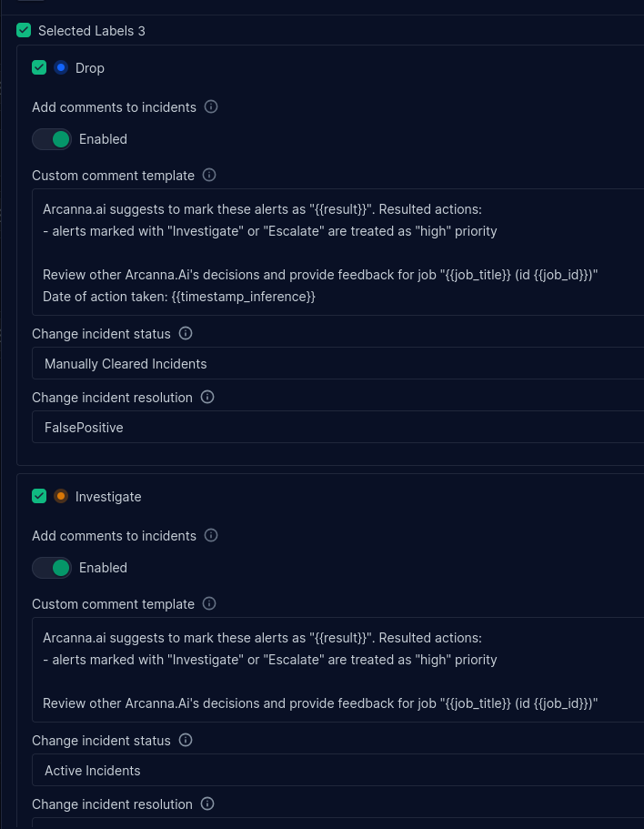
Task: Disable the Enabled comments toggle under Investigate
Action: (x=52, y=568)
